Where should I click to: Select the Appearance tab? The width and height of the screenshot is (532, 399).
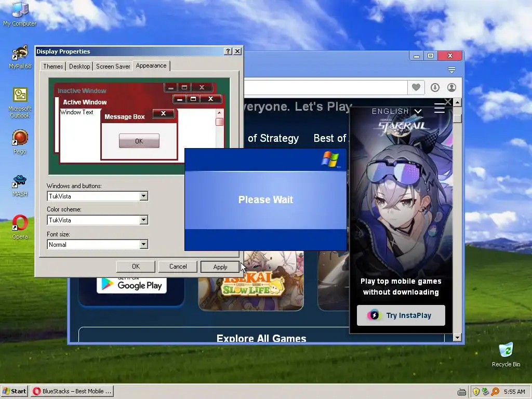[151, 66]
